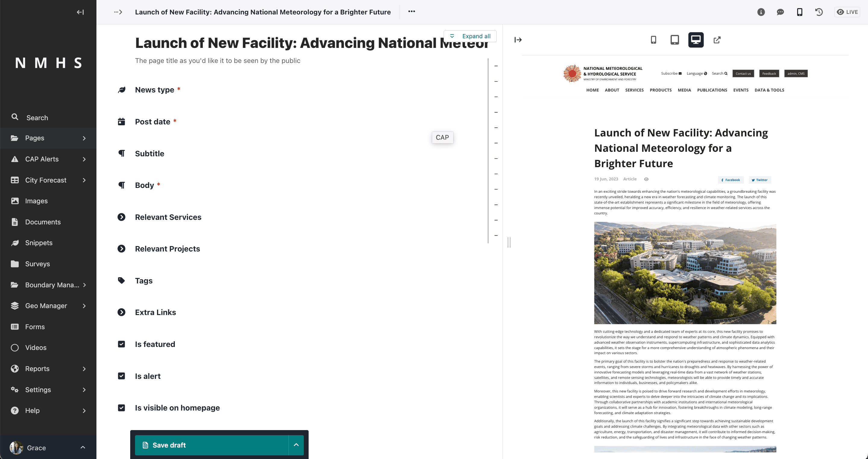
Task: Click the Tags tag icon
Action: [x=122, y=280]
